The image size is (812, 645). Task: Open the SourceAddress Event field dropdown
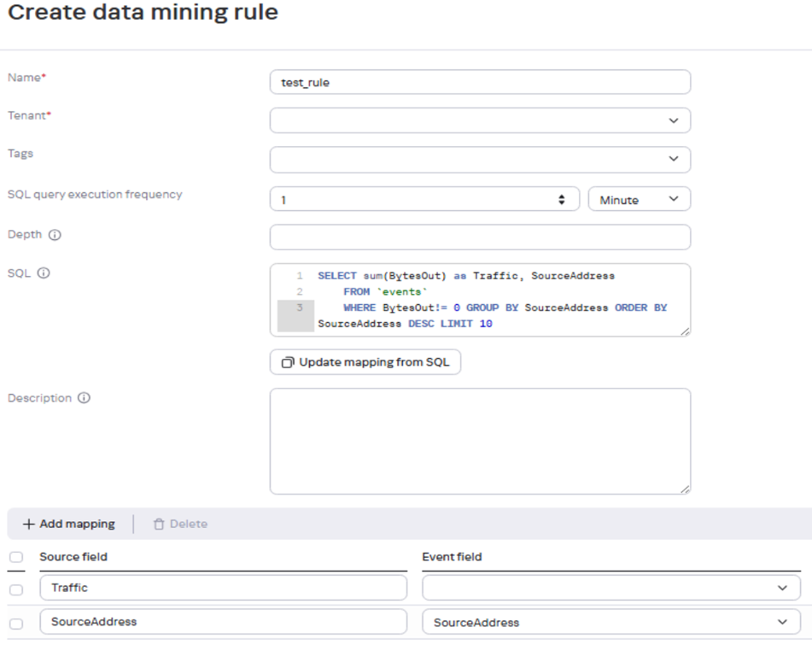point(611,622)
